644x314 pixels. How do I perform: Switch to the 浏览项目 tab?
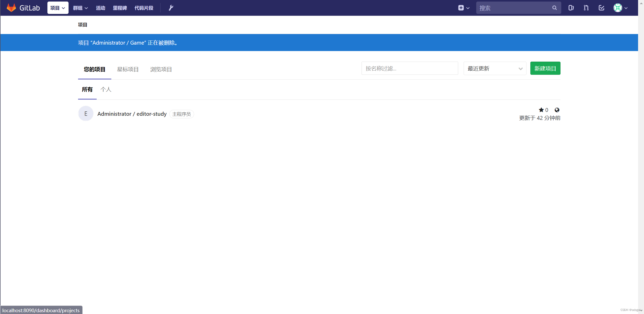tap(161, 69)
